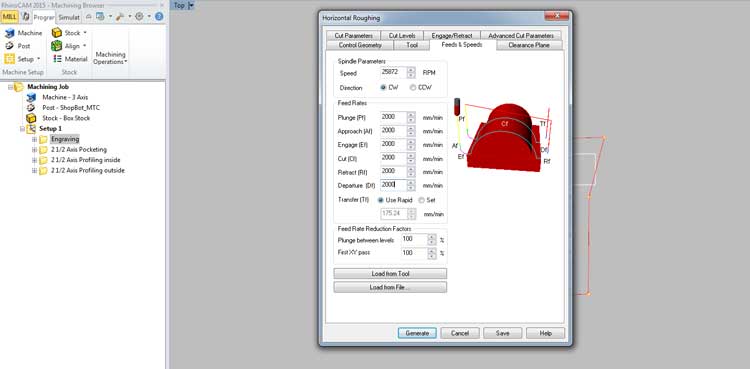
Task: Expand the 2 1/2 Axis Pocketing node
Action: click(x=34, y=150)
